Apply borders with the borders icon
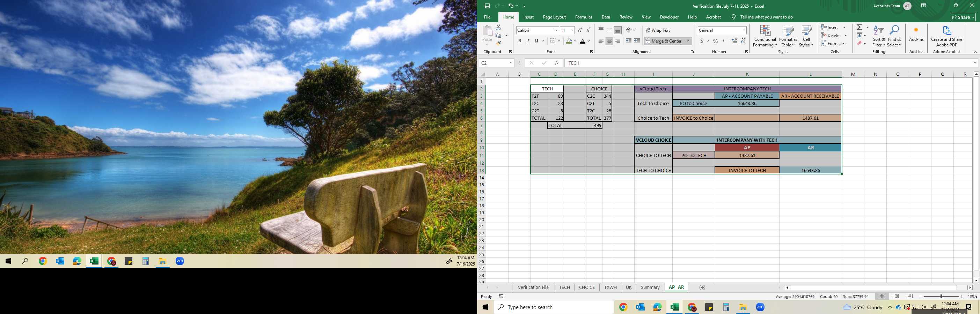Screen dimensions: 980x314 click(553, 41)
